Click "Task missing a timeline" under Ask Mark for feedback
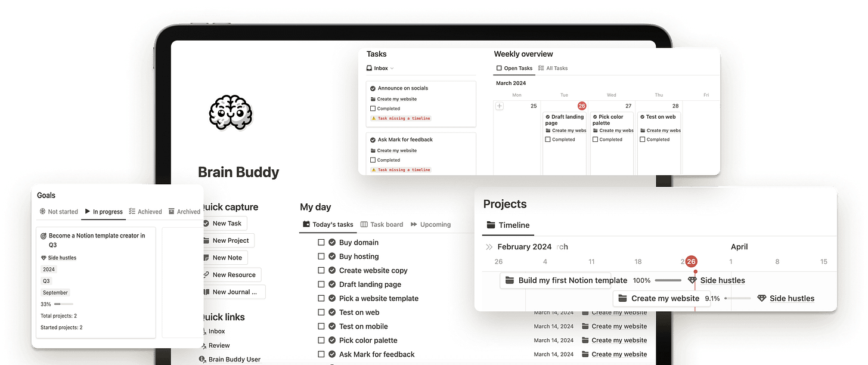The width and height of the screenshot is (868, 365). tap(404, 170)
